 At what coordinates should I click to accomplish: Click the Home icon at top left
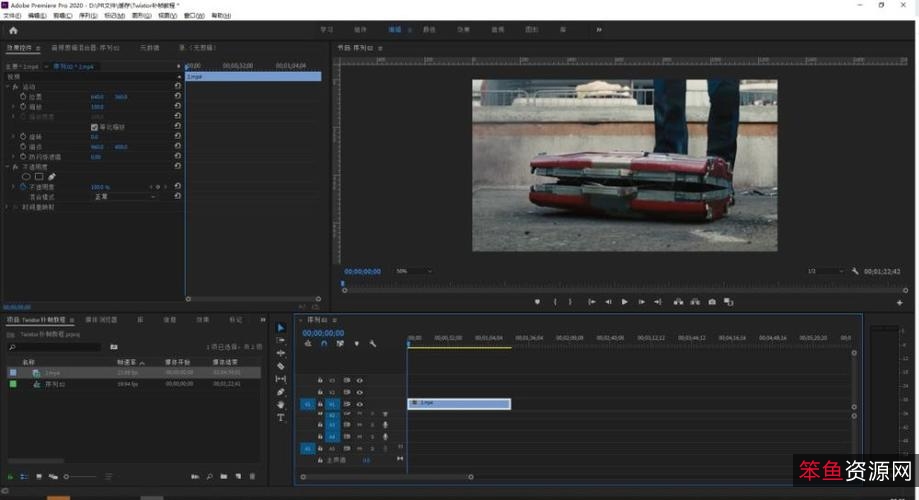tap(13, 30)
